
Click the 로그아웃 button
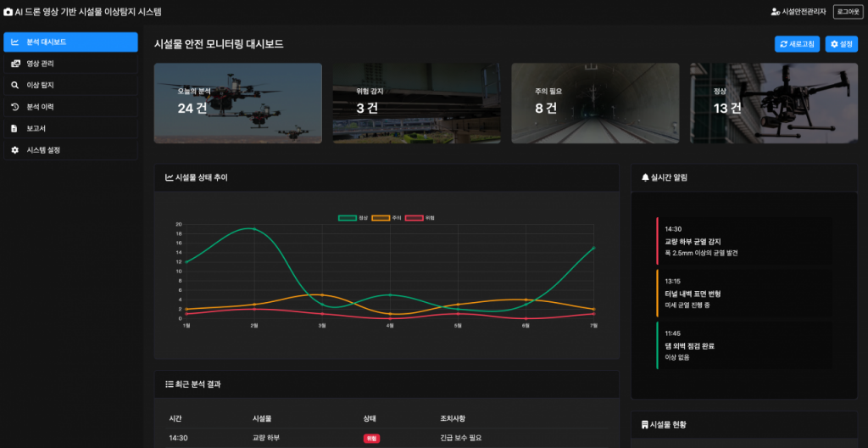(847, 12)
